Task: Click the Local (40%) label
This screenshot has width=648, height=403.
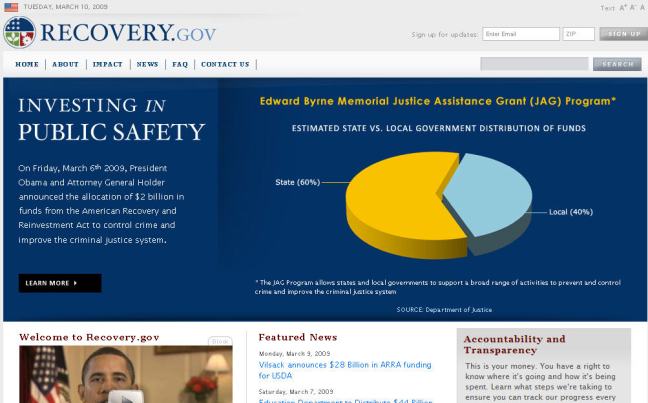Action: (571, 212)
